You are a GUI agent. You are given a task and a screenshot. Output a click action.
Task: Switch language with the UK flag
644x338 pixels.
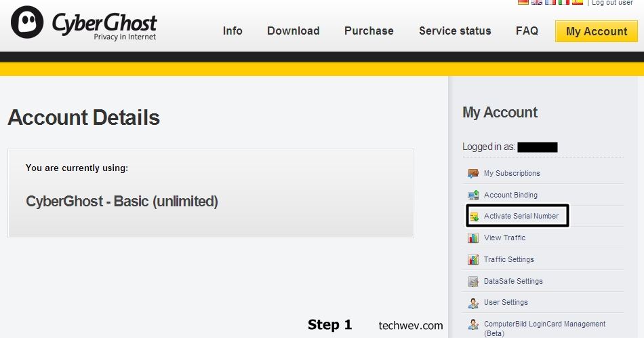537,2
